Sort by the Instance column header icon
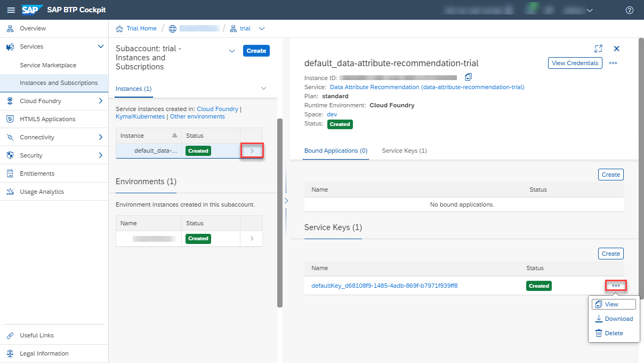 click(174, 136)
